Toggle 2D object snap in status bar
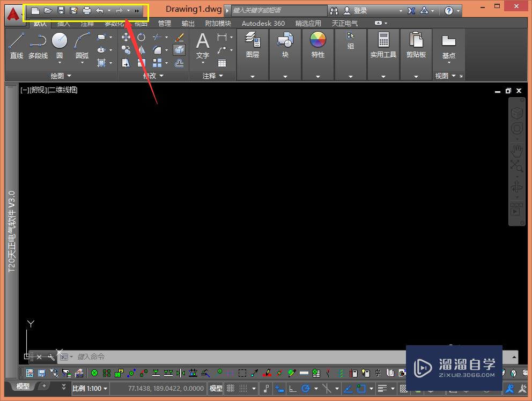 (x=361, y=389)
